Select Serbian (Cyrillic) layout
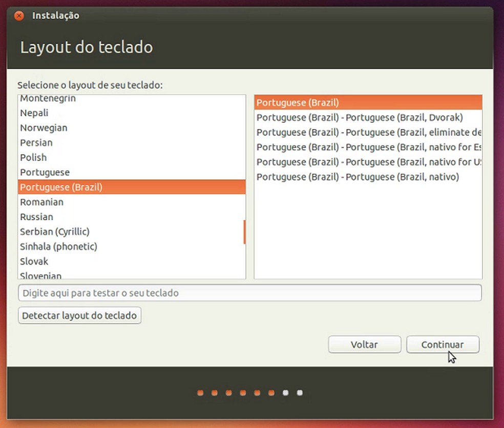Viewport: 504px width, 428px height. (x=132, y=231)
